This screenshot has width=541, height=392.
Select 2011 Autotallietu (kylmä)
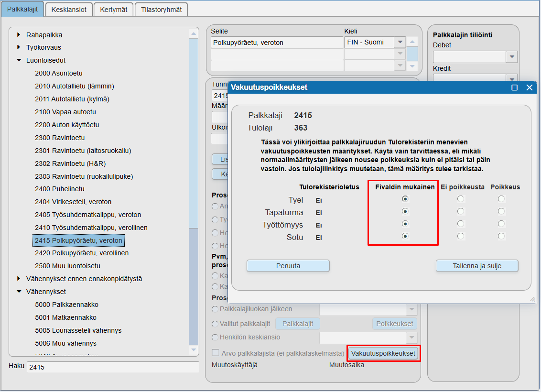click(x=72, y=99)
